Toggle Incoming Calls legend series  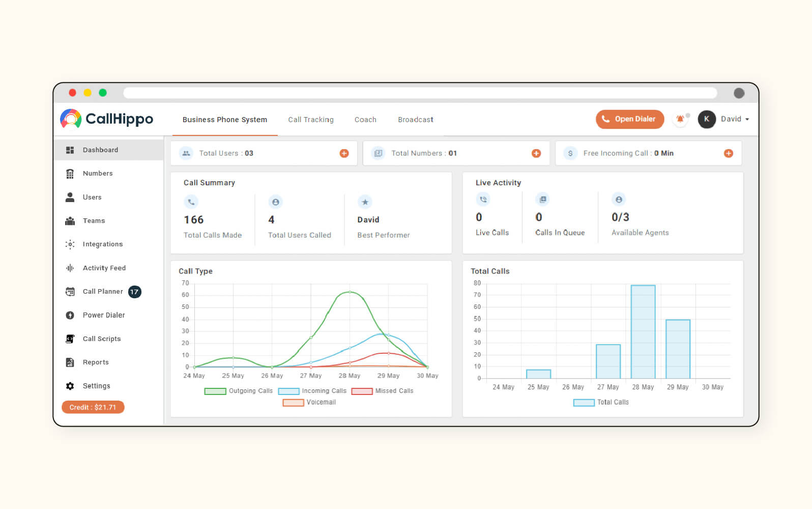click(312, 391)
